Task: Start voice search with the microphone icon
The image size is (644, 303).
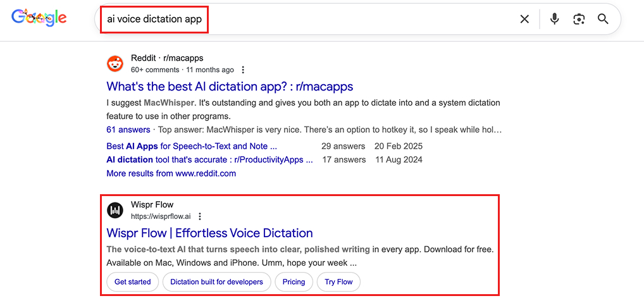Action: [x=554, y=19]
